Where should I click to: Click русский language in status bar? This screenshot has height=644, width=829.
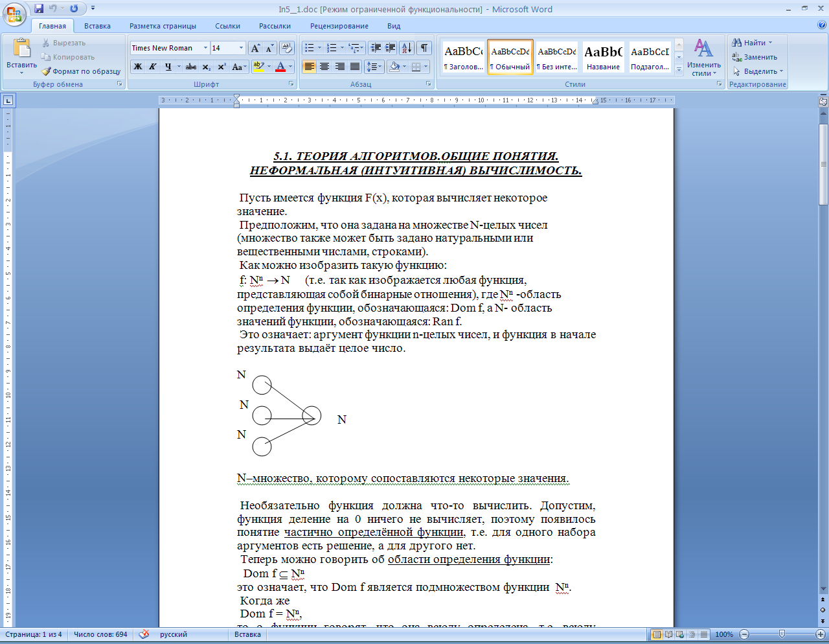pos(174,634)
